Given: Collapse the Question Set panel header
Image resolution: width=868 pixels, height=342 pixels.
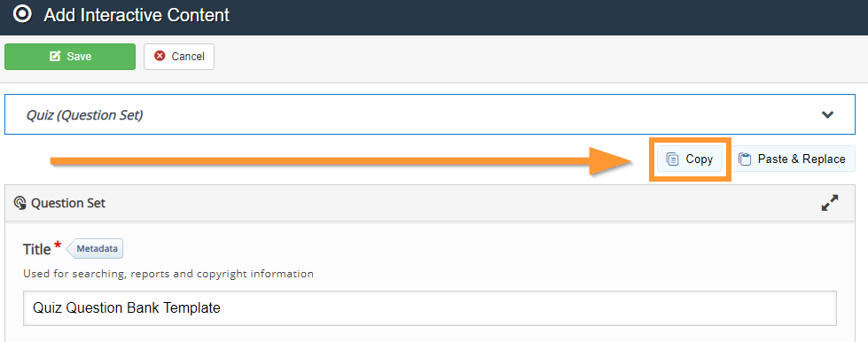Looking at the screenshot, I should click(430, 203).
